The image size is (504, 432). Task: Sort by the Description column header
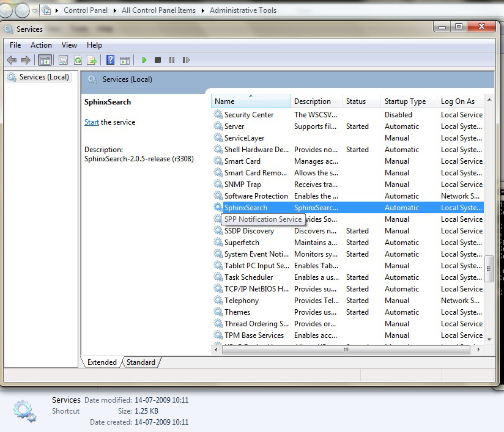(x=316, y=101)
